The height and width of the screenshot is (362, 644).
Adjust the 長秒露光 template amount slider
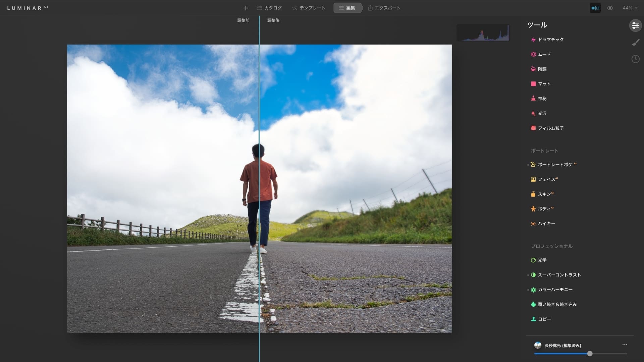point(590,354)
